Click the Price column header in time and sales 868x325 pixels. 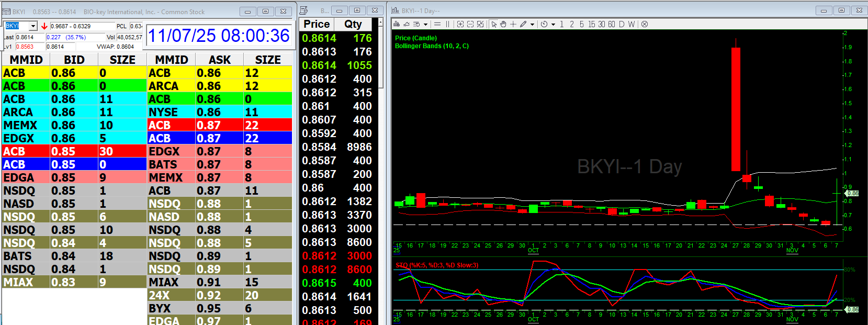pyautogui.click(x=317, y=24)
